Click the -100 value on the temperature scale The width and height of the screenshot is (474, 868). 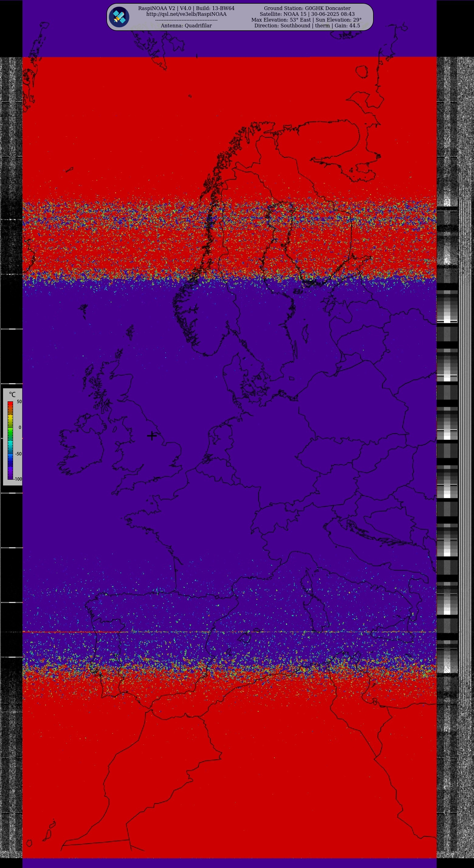coord(18,479)
